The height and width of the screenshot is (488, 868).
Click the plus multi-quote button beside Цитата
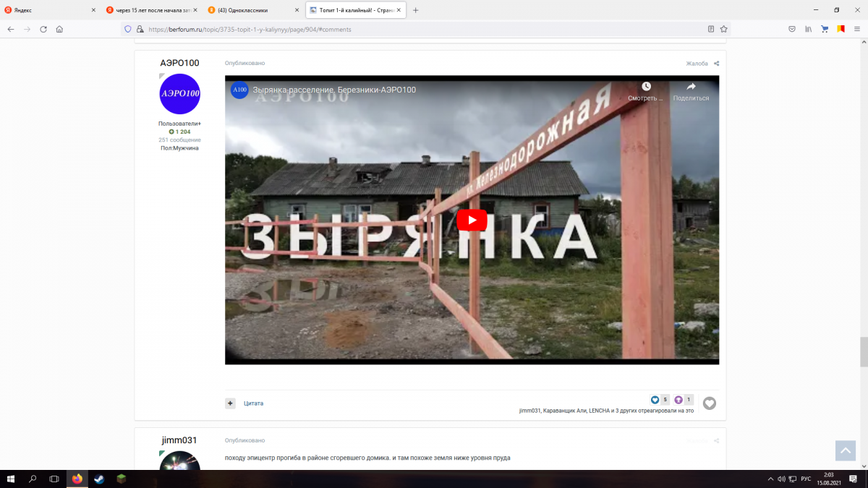pos(230,403)
